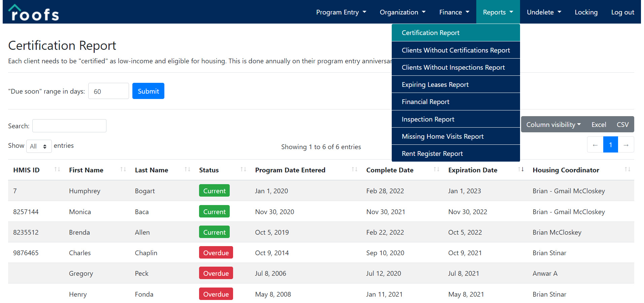This screenshot has width=644, height=303.
Task: Collapse the Reports dropdown
Action: pos(498,12)
